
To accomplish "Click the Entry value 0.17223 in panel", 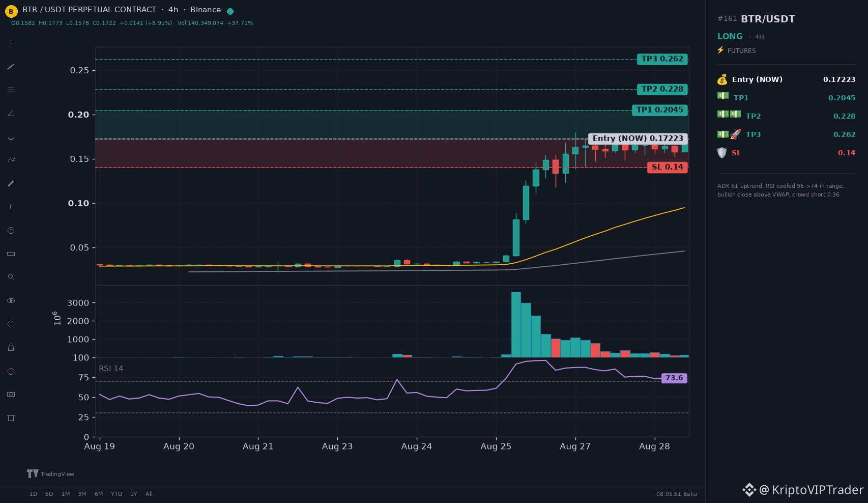I will point(840,79).
